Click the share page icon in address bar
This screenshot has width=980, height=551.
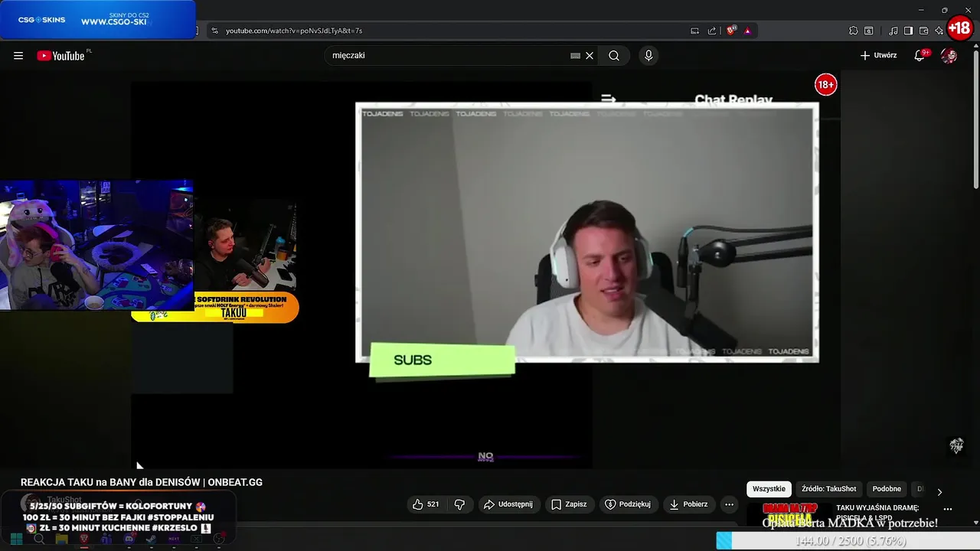tap(712, 31)
